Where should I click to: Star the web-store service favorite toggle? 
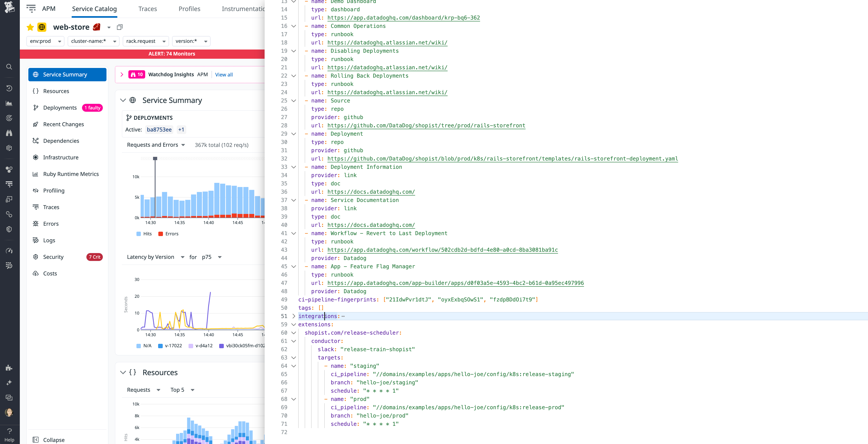[30, 27]
